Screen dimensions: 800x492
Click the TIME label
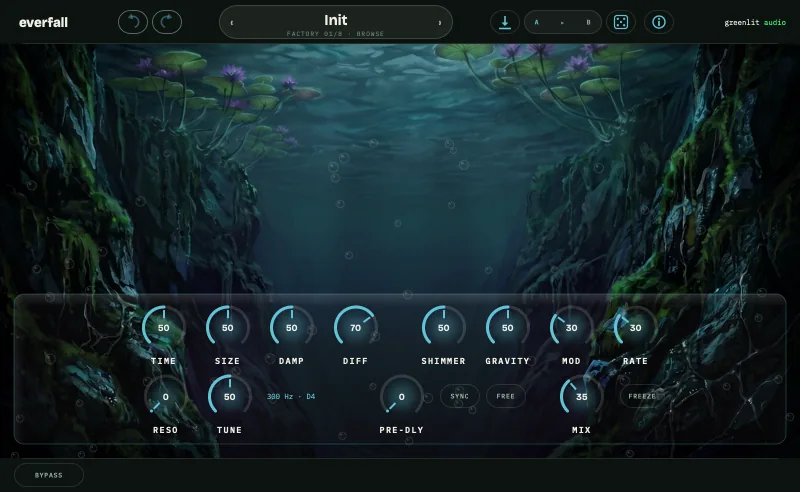click(163, 361)
